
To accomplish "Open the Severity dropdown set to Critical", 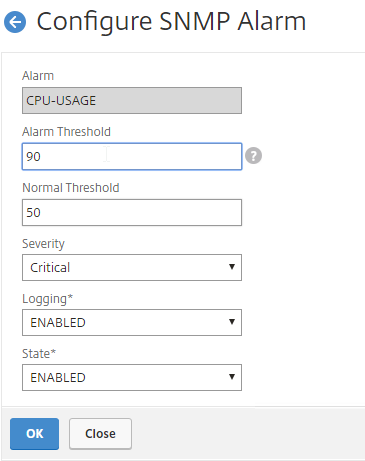I will point(132,268).
